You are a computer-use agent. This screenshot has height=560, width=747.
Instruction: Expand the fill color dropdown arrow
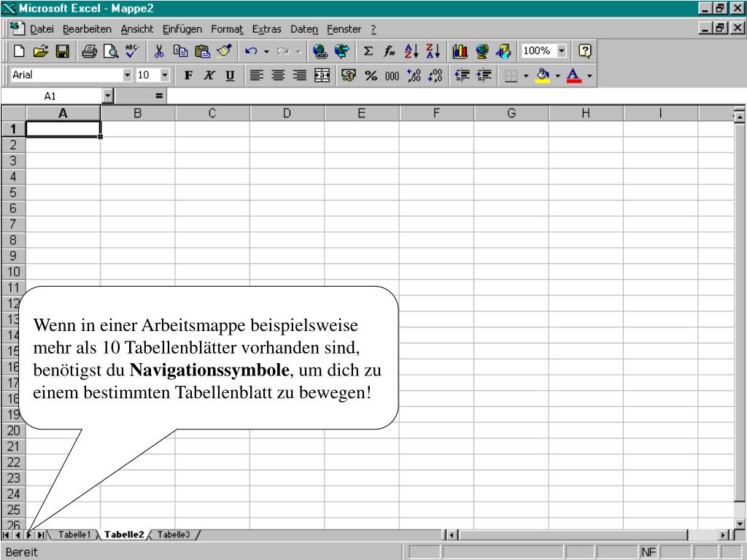point(557,76)
